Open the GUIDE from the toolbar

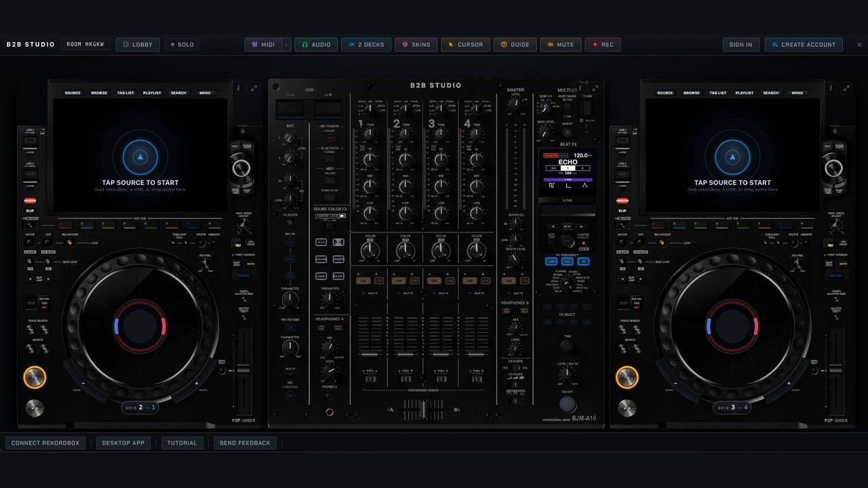click(515, 45)
